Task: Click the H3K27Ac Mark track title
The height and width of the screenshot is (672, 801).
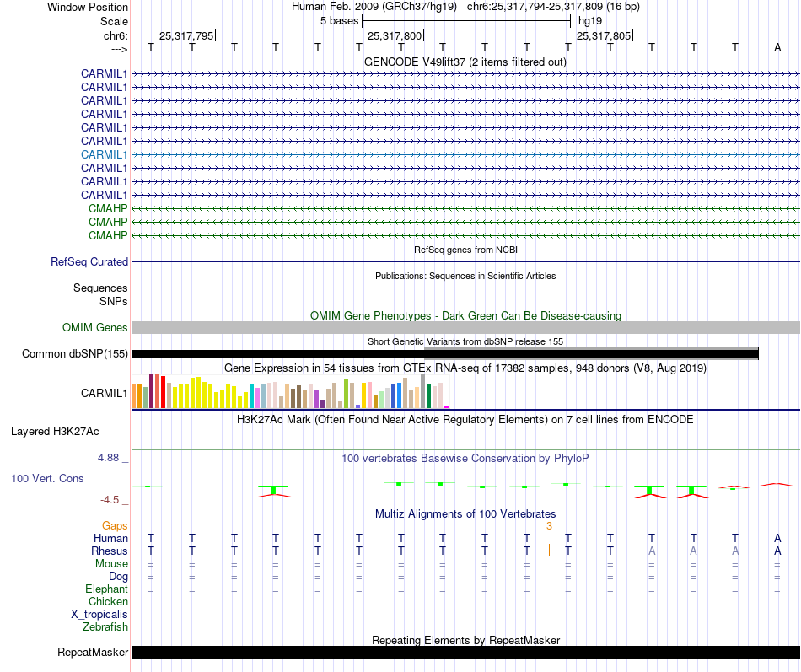Action: click(465, 420)
